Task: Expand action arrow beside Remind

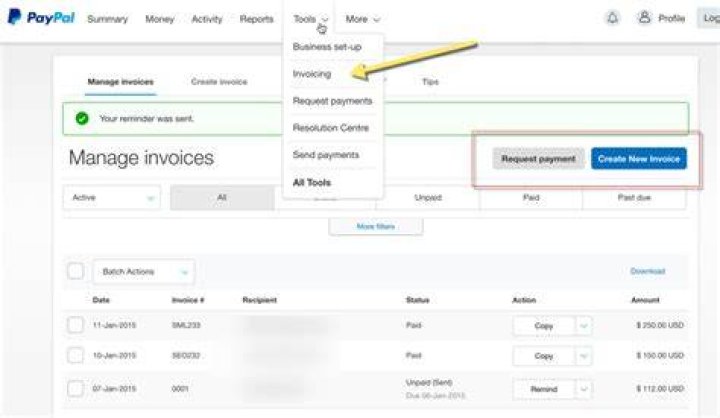Action: (x=584, y=389)
